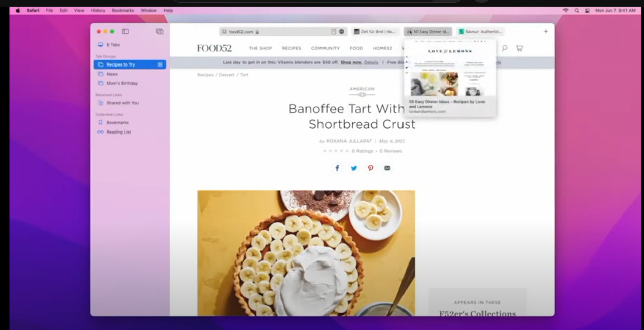Click the Reader view icon in address bar
The image size is (644, 330).
pos(334,31)
